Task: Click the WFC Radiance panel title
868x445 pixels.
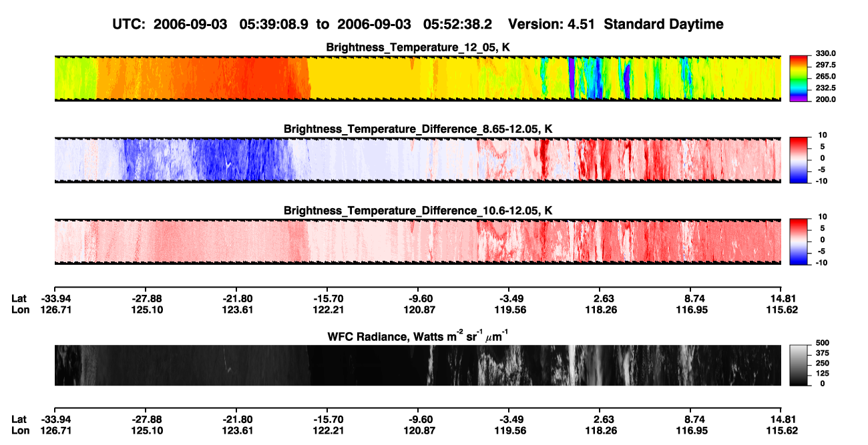Action: click(418, 336)
